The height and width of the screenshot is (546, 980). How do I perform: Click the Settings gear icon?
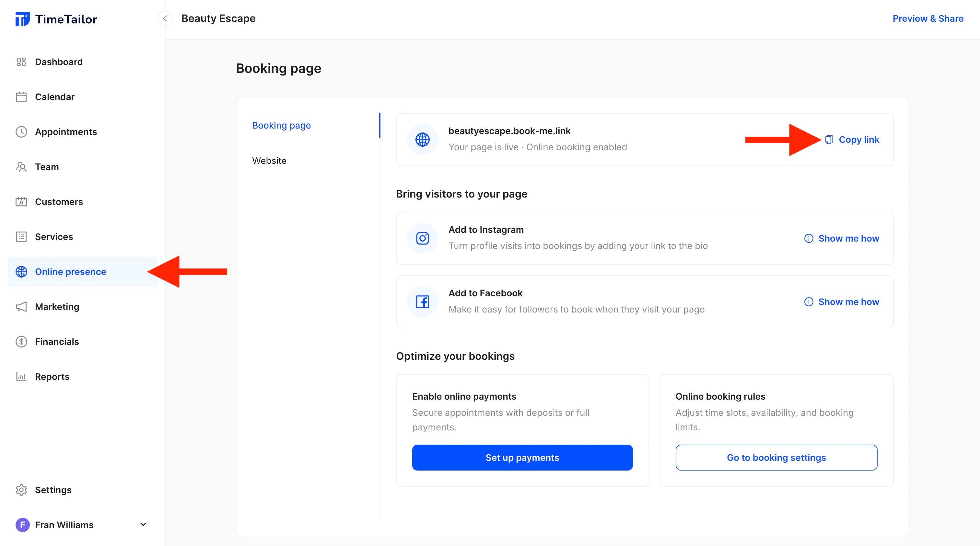(21, 490)
